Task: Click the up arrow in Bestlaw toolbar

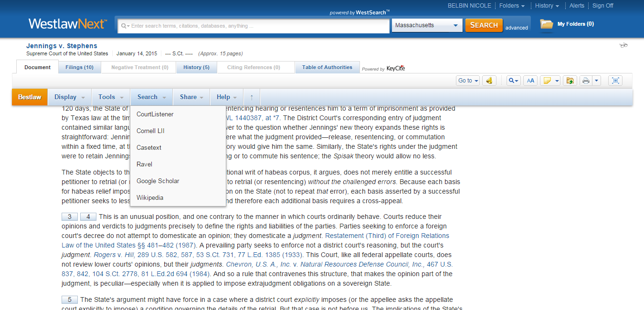Action: click(252, 97)
